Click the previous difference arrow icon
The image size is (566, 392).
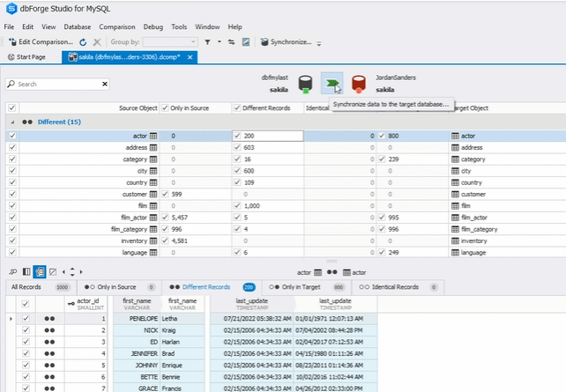point(63,272)
